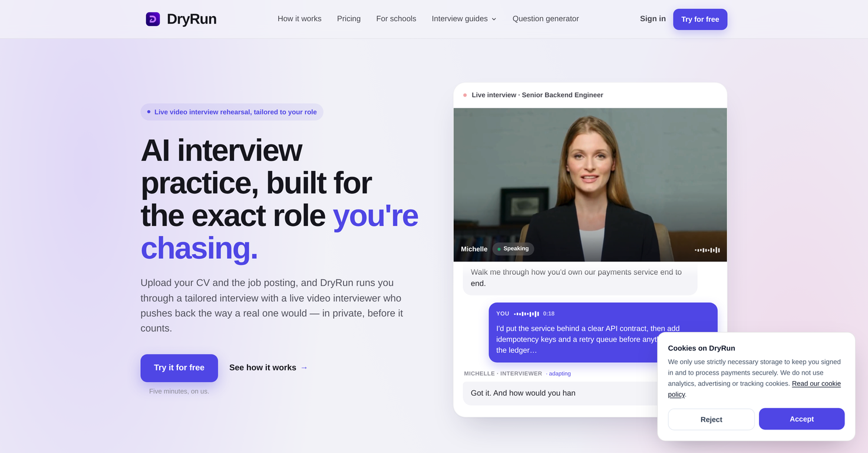Click the red live indicator dot
This screenshot has height=453, width=868.
tap(465, 95)
